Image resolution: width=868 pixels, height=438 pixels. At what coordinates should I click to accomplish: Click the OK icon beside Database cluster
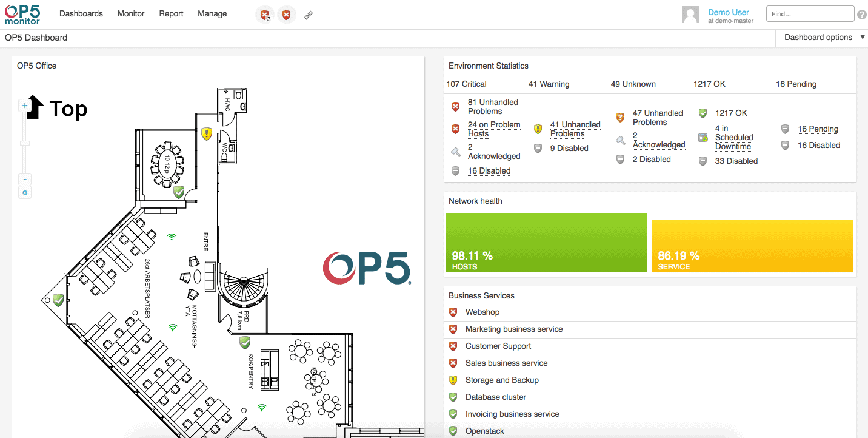coord(453,397)
